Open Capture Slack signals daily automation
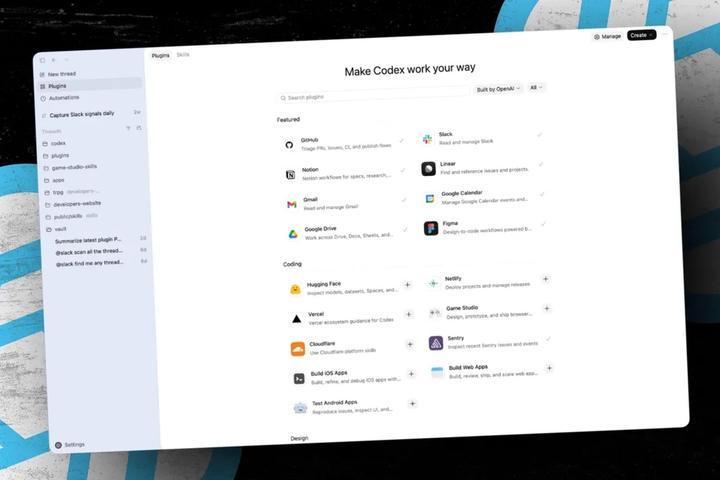720x480 pixels. click(x=91, y=113)
